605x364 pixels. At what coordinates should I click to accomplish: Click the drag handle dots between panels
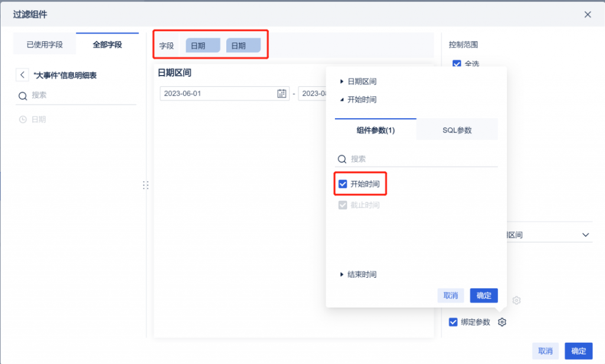pyautogui.click(x=145, y=186)
